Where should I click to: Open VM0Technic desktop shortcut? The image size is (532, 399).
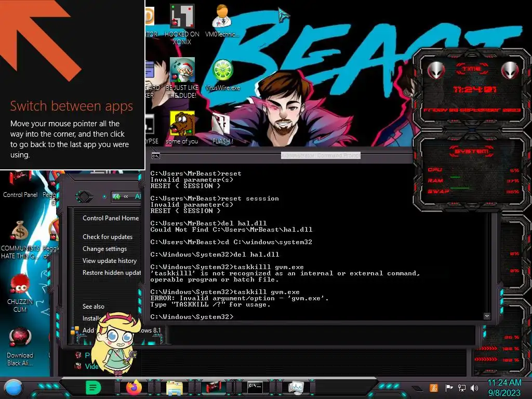222,20
